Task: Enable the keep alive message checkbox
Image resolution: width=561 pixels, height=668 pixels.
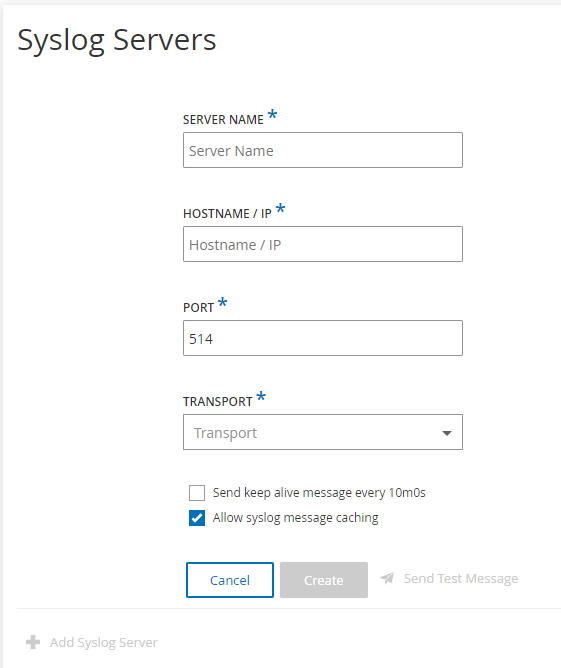Action: 197,493
